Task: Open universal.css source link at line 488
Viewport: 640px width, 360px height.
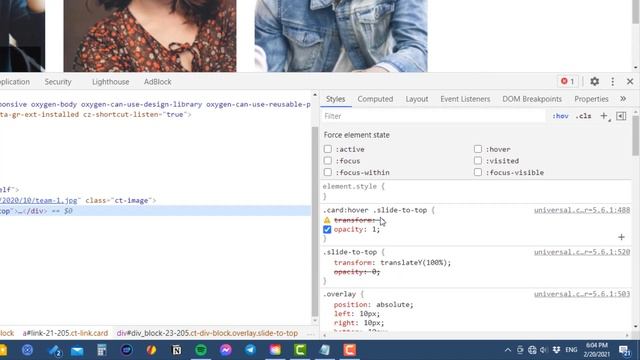Action: coord(582,210)
